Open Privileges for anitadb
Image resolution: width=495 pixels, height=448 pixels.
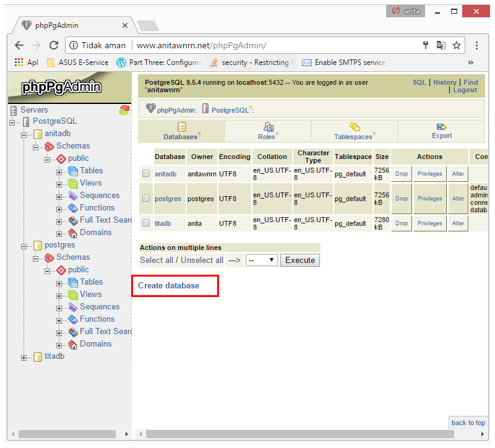429,174
